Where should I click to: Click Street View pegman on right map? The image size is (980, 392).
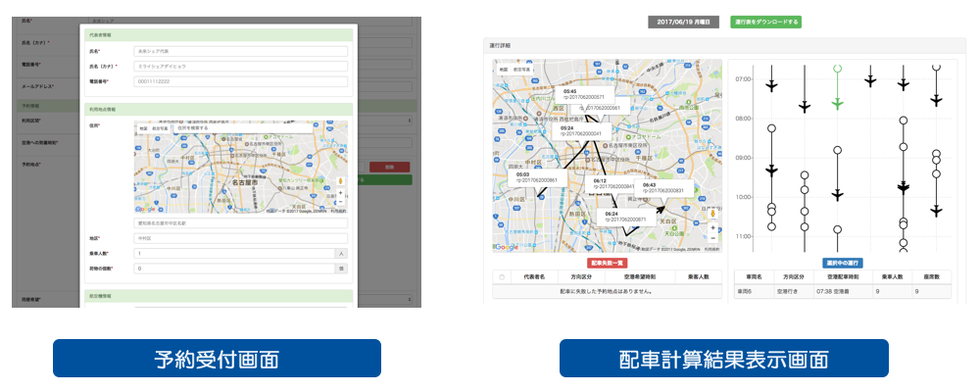(x=712, y=215)
